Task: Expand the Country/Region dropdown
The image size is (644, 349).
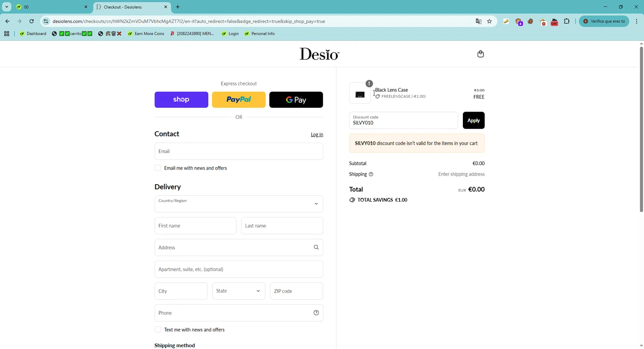Action: (239, 204)
